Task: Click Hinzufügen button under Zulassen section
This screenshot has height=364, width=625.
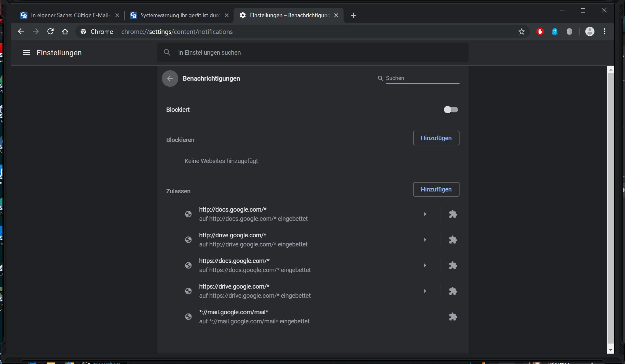Action: click(x=436, y=189)
